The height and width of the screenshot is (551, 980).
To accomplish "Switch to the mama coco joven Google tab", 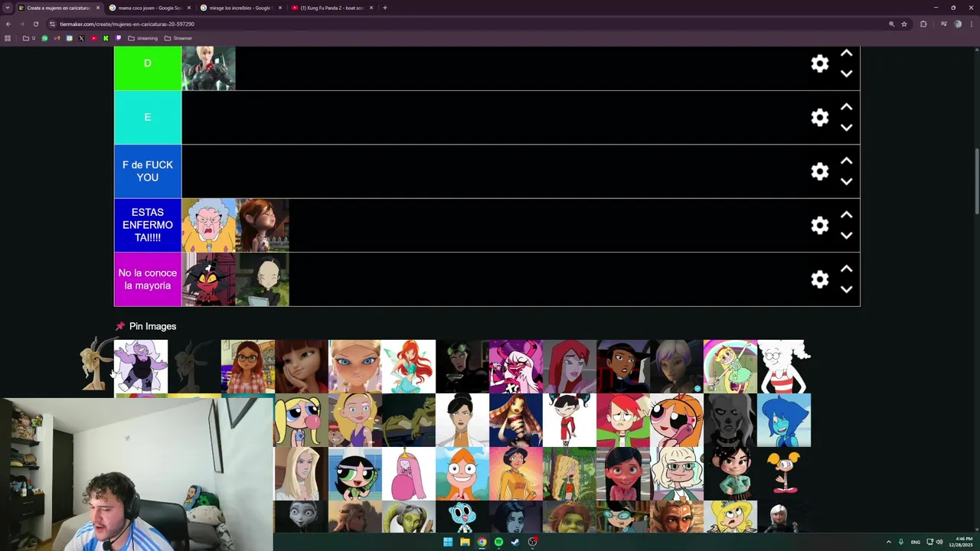I will tap(150, 8).
